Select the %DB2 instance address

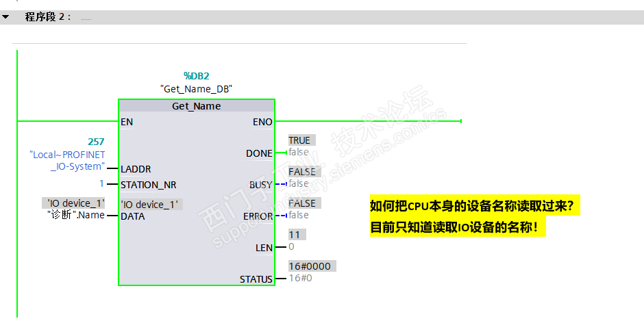(197, 76)
